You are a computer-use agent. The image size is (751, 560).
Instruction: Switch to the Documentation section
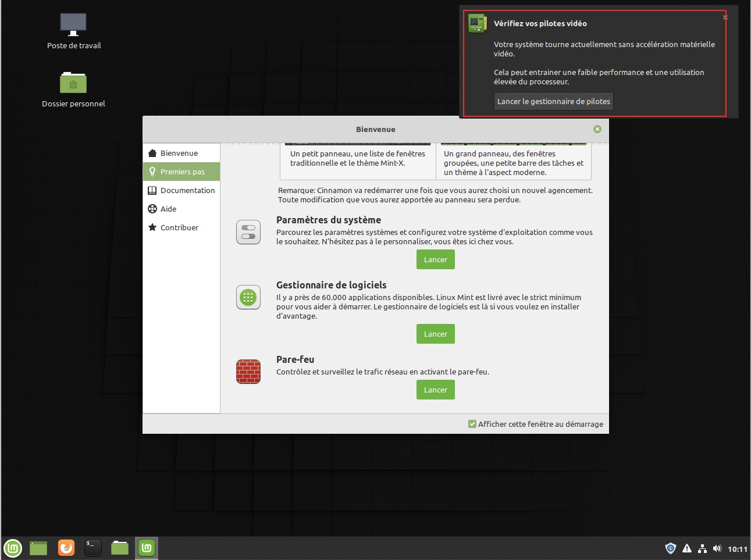coord(187,190)
